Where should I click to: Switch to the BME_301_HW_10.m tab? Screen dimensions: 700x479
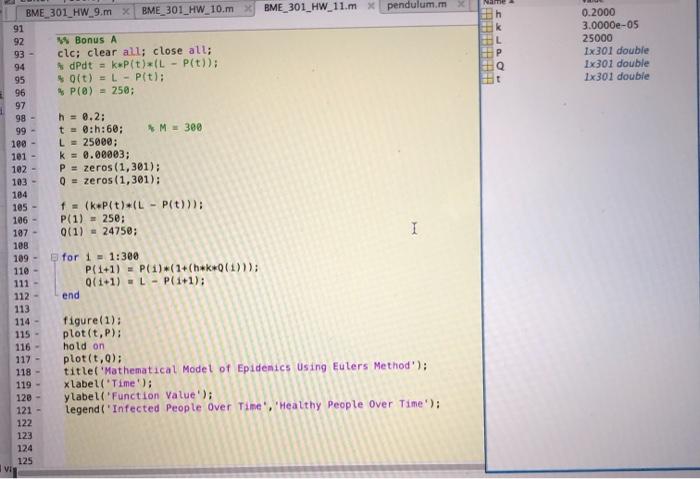(188, 9)
